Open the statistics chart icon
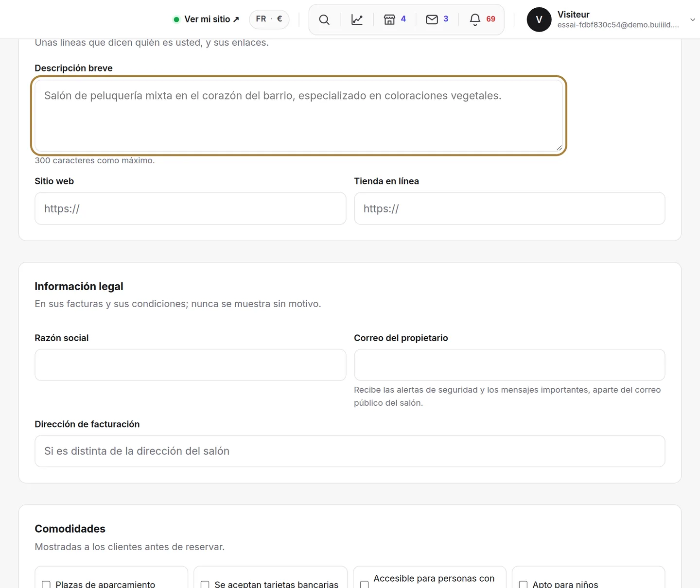This screenshot has height=588, width=700. 357,19
